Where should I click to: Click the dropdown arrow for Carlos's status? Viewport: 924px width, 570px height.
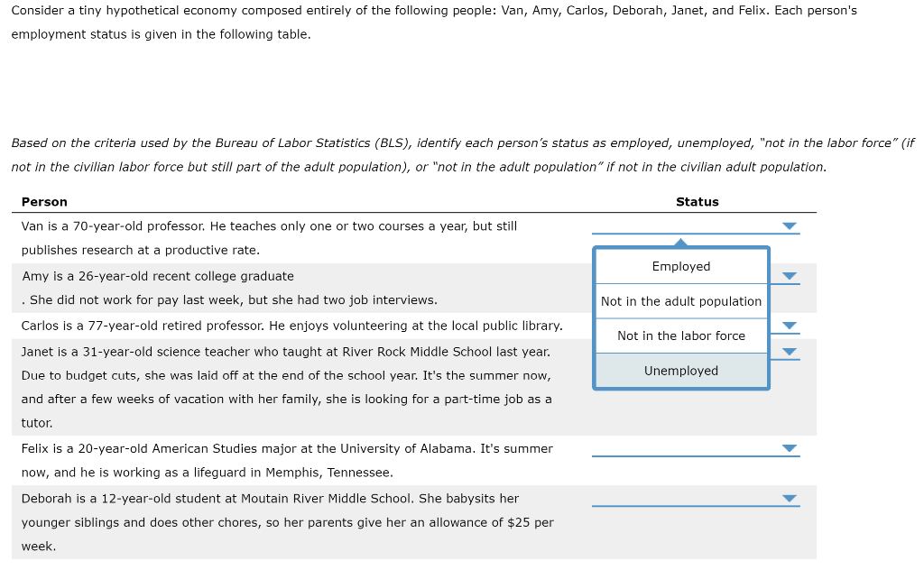(790, 326)
